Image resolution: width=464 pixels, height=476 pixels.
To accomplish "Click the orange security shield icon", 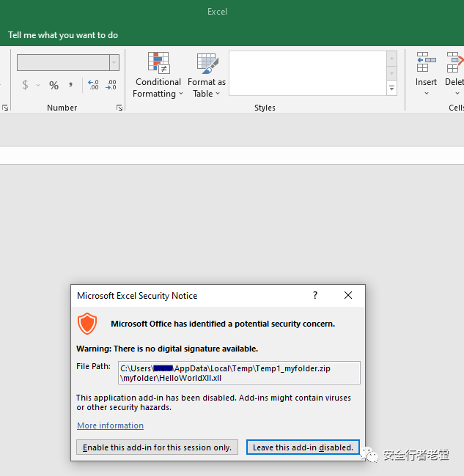I will pyautogui.click(x=87, y=324).
